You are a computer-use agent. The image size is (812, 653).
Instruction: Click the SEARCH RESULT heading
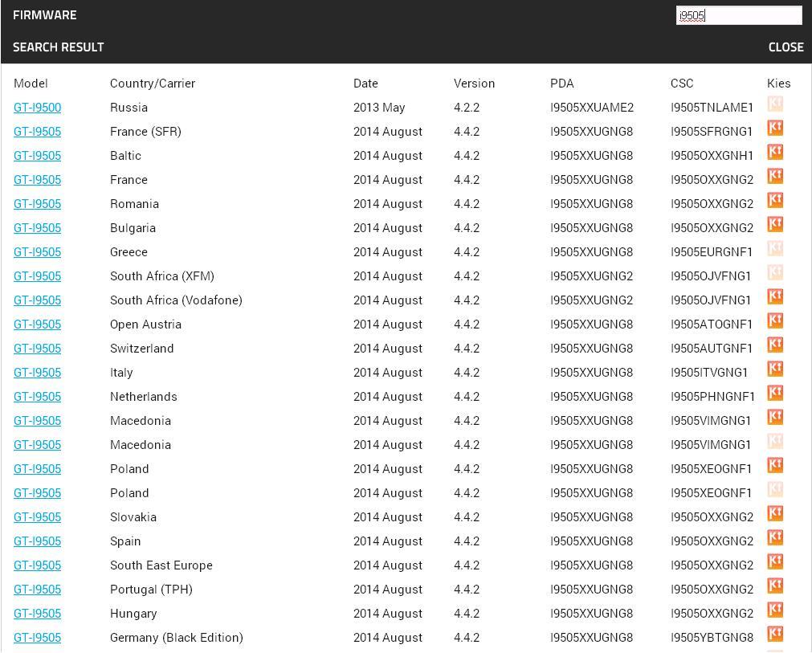click(x=58, y=47)
